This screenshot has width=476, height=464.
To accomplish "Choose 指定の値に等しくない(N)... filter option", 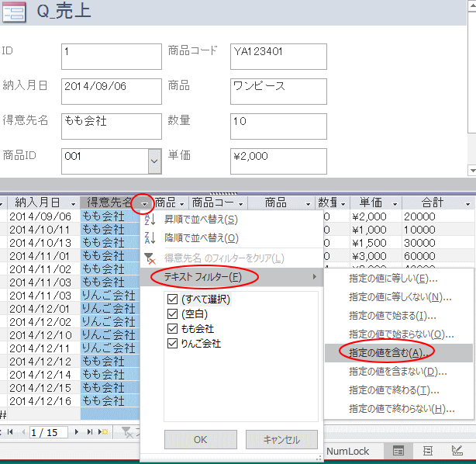I will (x=399, y=297).
